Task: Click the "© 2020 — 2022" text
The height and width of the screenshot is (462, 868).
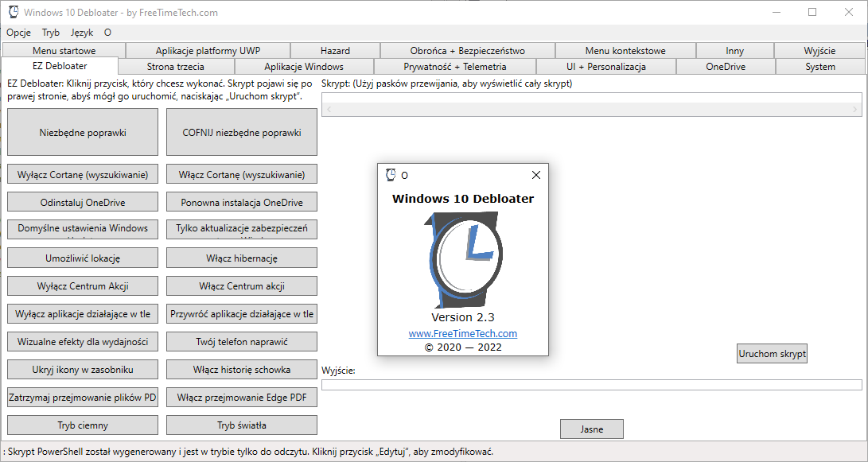Action: (463, 347)
